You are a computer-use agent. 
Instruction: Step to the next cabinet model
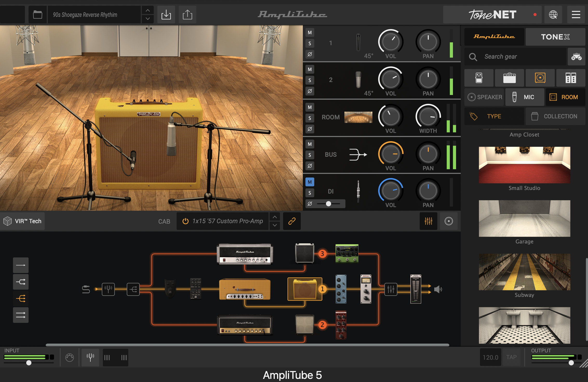(x=274, y=225)
